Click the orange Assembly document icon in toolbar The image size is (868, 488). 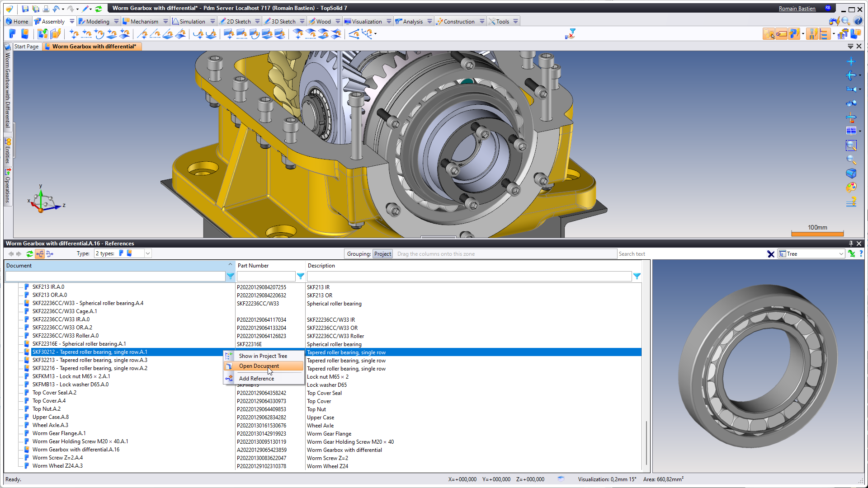[x=25, y=34]
